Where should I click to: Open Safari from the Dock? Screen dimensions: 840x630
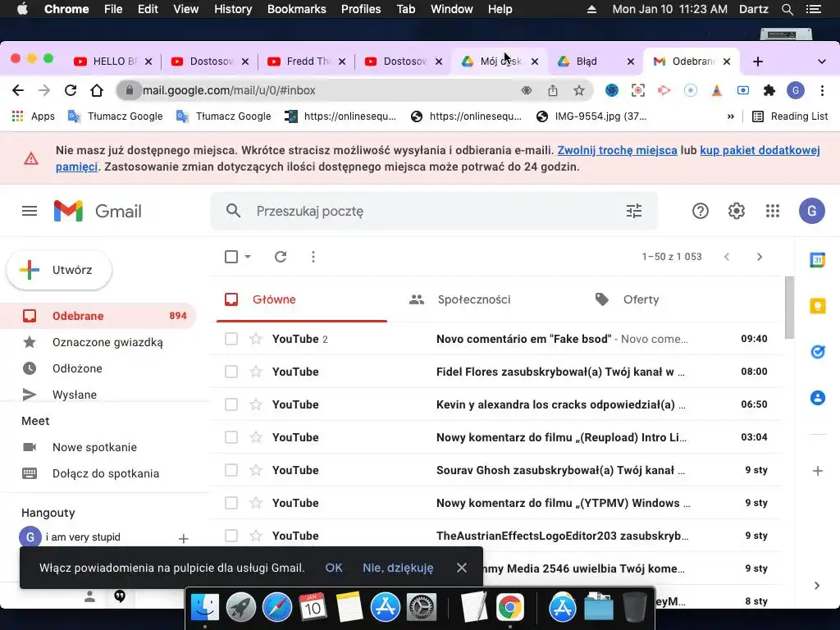[x=277, y=608]
